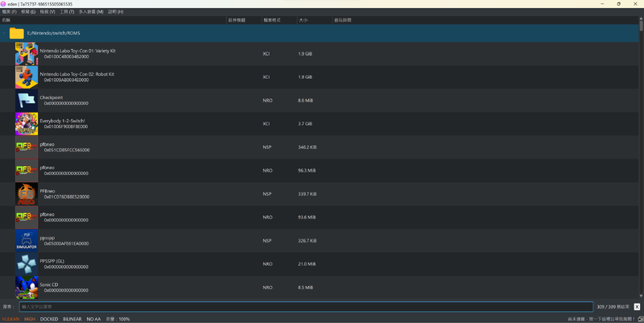Switch BILINEAR scaling filter
The width and height of the screenshot is (644, 323).
click(x=72, y=319)
